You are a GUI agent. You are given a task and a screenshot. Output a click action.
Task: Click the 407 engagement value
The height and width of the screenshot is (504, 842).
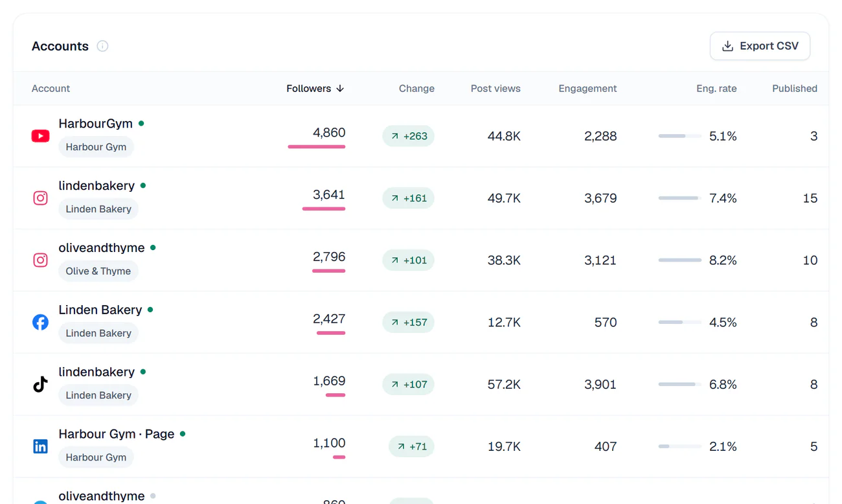pyautogui.click(x=606, y=447)
